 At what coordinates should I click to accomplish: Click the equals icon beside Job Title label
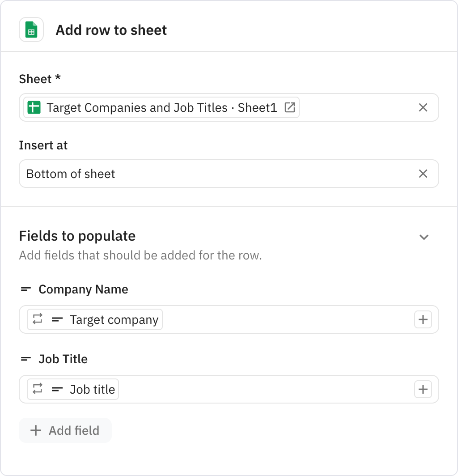pyautogui.click(x=25, y=359)
